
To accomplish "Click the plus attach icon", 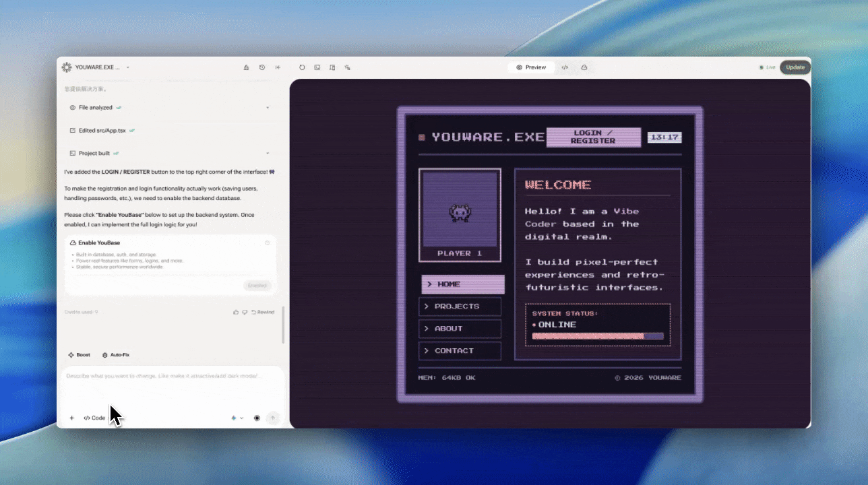I will coord(71,418).
